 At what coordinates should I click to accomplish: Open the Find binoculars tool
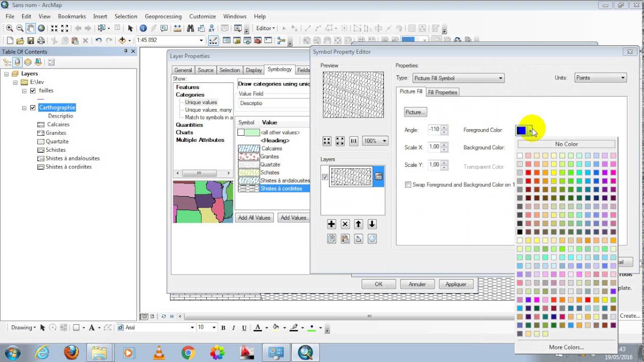click(x=191, y=28)
